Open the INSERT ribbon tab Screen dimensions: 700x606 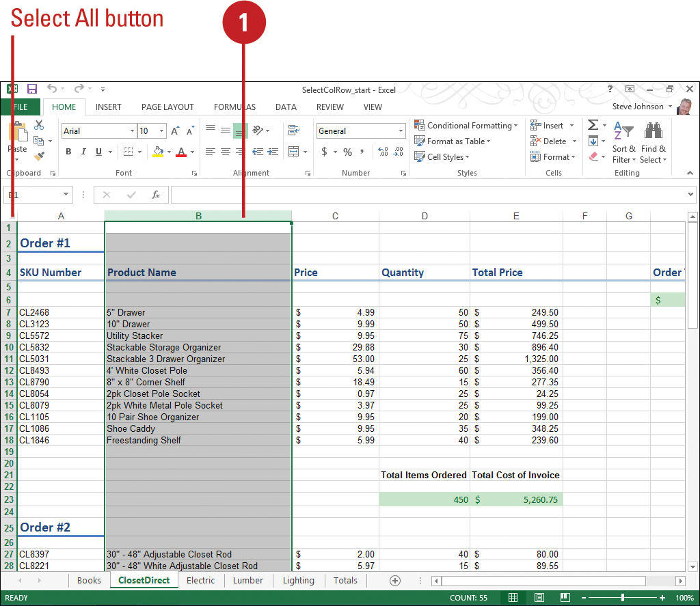(x=109, y=107)
